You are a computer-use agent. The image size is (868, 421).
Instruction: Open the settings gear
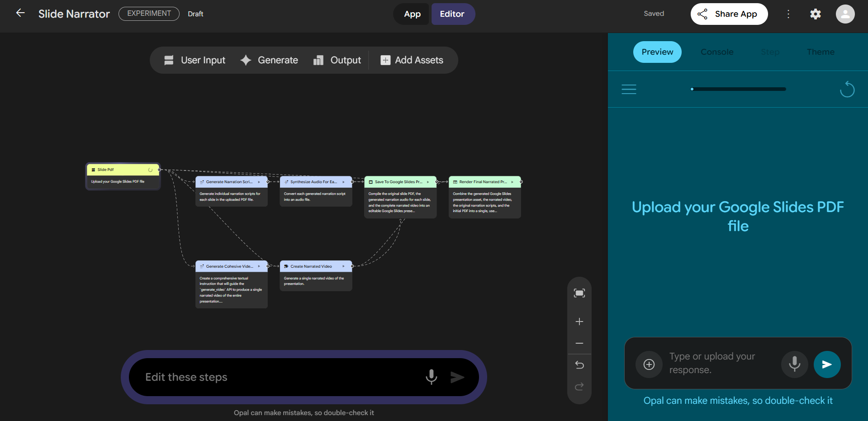click(815, 14)
